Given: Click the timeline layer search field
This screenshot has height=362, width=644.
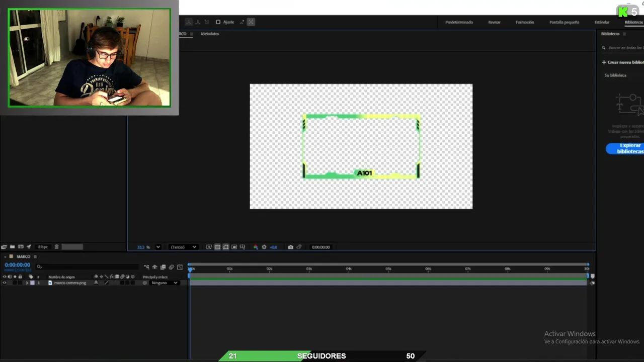Looking at the screenshot, I should click(87, 266).
